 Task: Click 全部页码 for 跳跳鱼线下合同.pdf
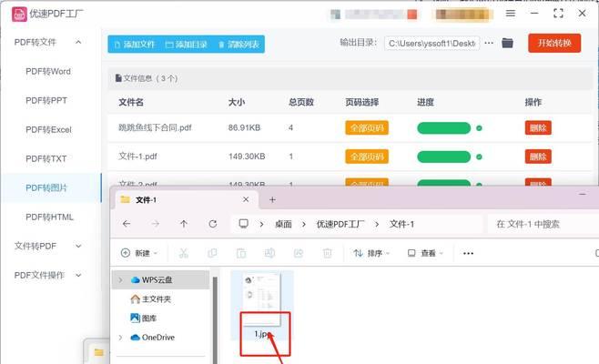pos(367,128)
